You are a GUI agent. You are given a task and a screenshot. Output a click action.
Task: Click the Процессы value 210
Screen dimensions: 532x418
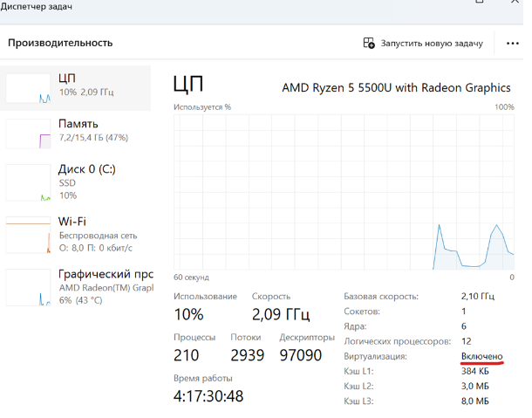(x=187, y=355)
